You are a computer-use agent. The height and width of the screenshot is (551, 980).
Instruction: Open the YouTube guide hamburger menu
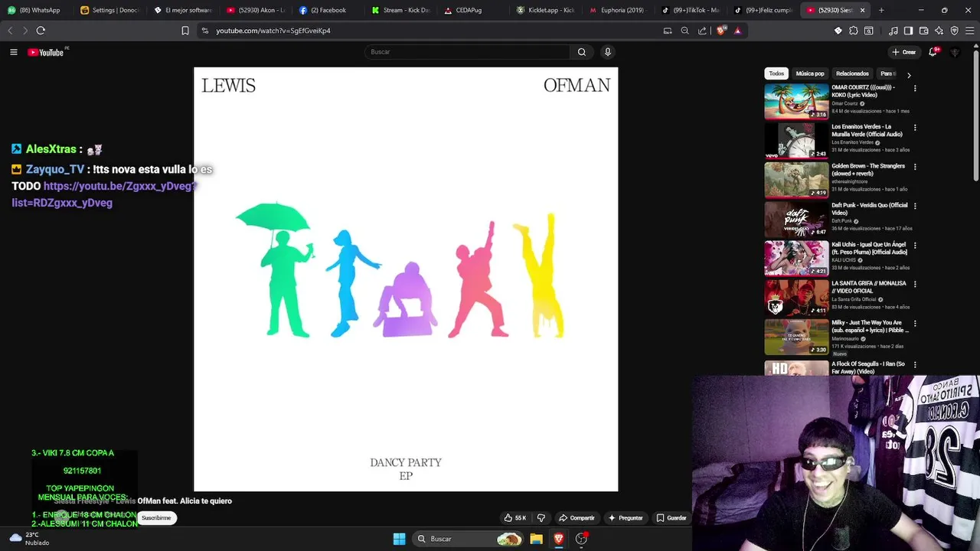pyautogui.click(x=13, y=52)
